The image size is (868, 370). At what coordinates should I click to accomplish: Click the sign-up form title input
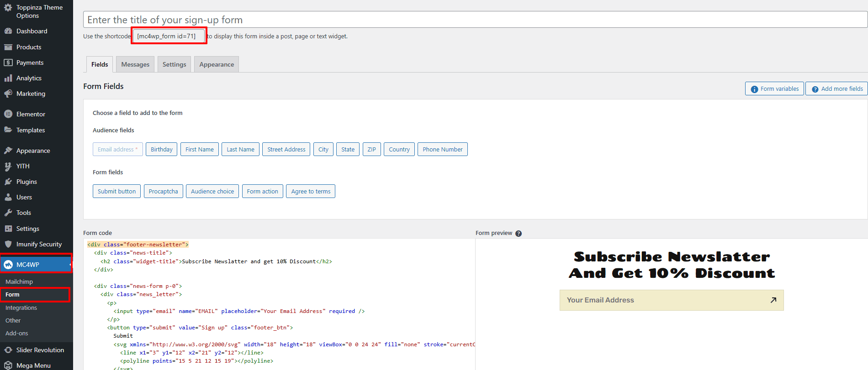coord(475,20)
